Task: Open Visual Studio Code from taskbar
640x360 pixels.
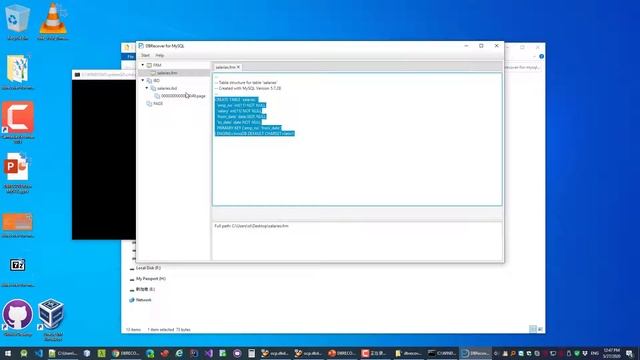Action: (39, 353)
